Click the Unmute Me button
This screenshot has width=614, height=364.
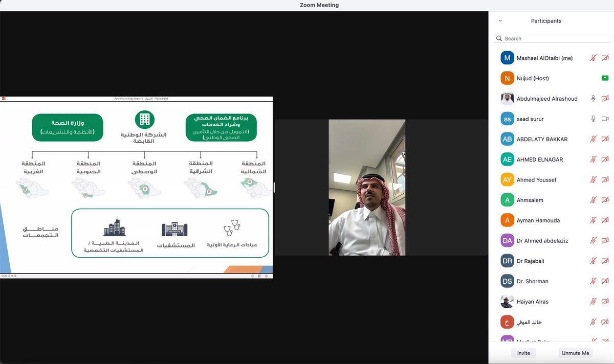pos(576,353)
